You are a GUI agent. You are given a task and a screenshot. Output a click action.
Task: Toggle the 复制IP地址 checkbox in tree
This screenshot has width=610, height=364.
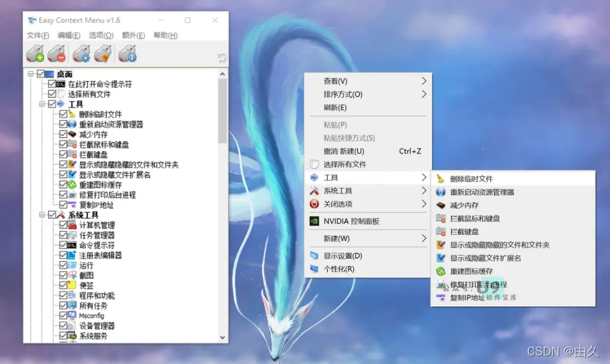[63, 205]
